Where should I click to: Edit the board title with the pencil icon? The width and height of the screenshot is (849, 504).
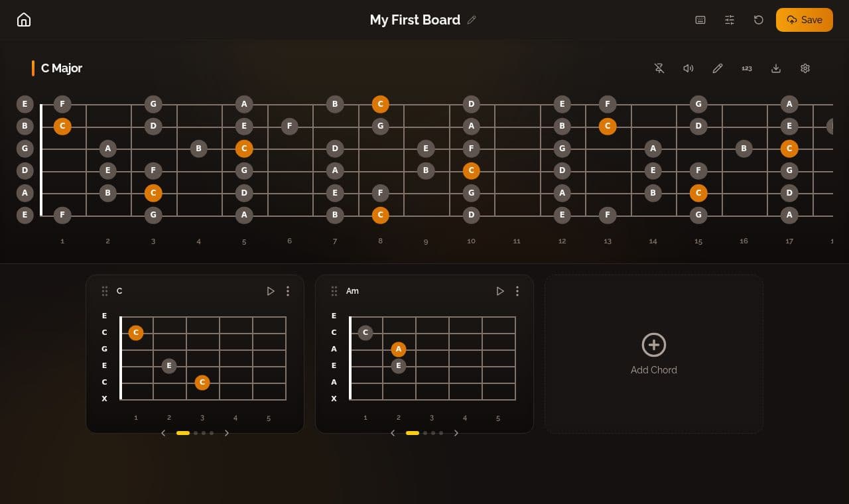coord(472,20)
